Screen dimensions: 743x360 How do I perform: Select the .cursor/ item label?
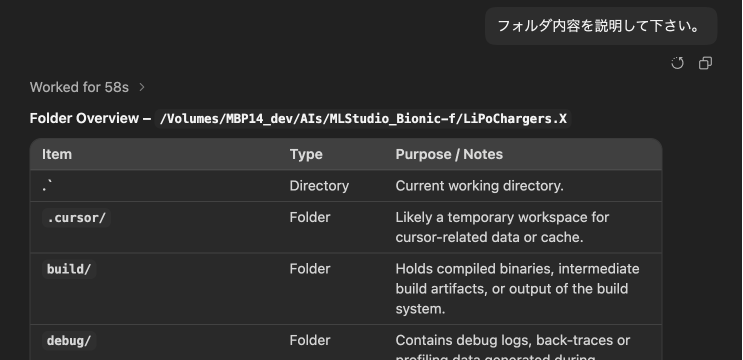(x=76, y=218)
